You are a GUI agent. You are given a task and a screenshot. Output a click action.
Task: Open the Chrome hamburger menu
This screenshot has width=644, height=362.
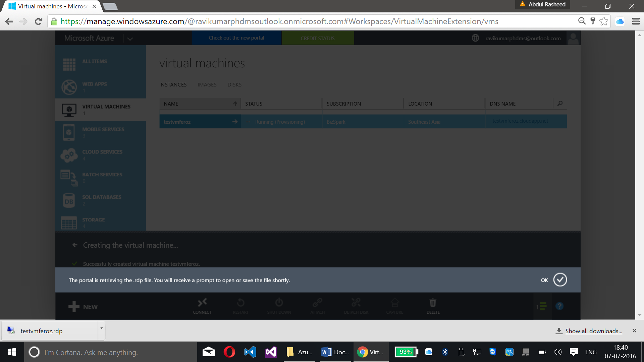pos(636,21)
